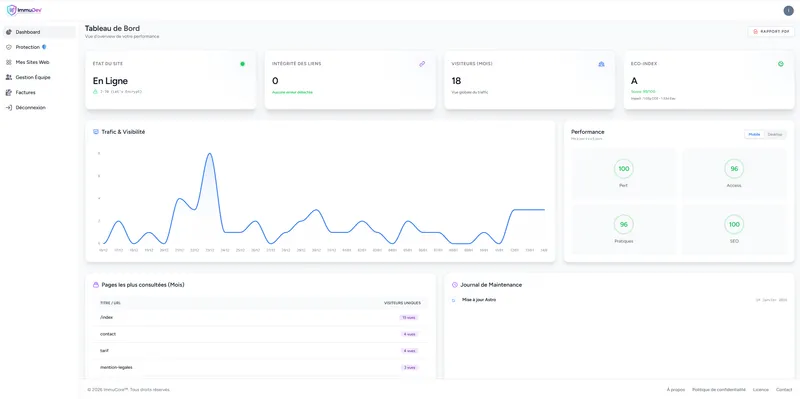Select Déconnexion to log out
The image size is (800, 399).
[x=39, y=108]
